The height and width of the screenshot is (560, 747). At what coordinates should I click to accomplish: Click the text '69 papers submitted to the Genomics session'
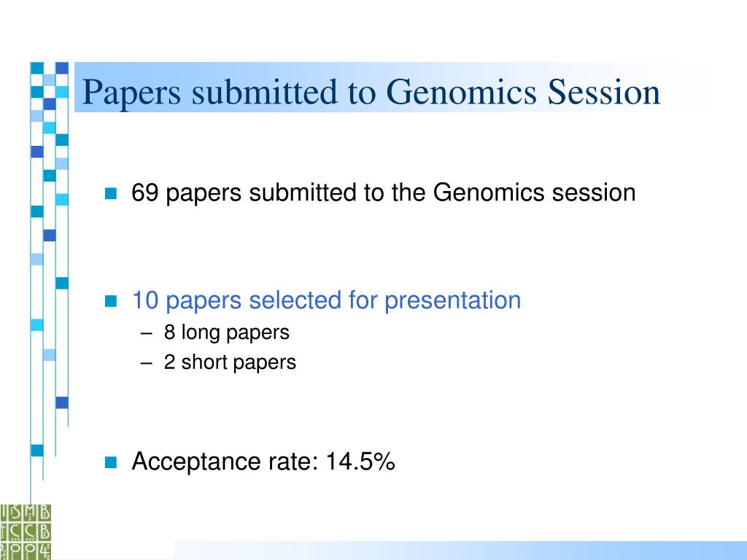[384, 193]
